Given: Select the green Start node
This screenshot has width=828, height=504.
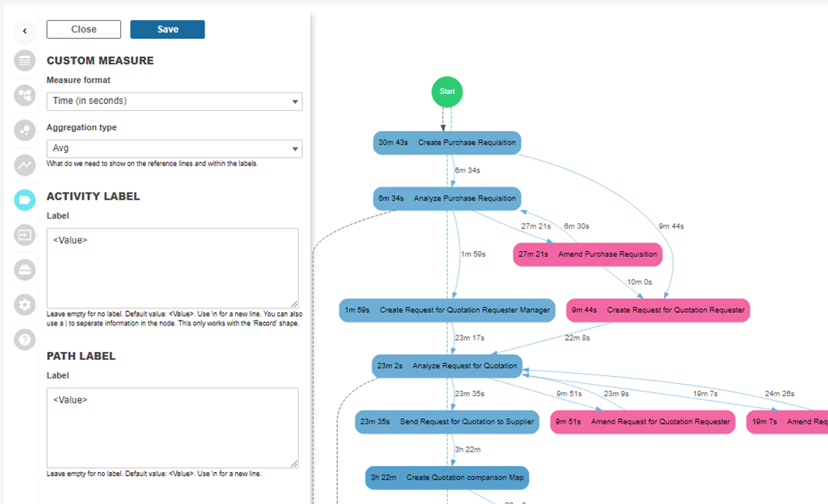Looking at the screenshot, I should pyautogui.click(x=447, y=92).
